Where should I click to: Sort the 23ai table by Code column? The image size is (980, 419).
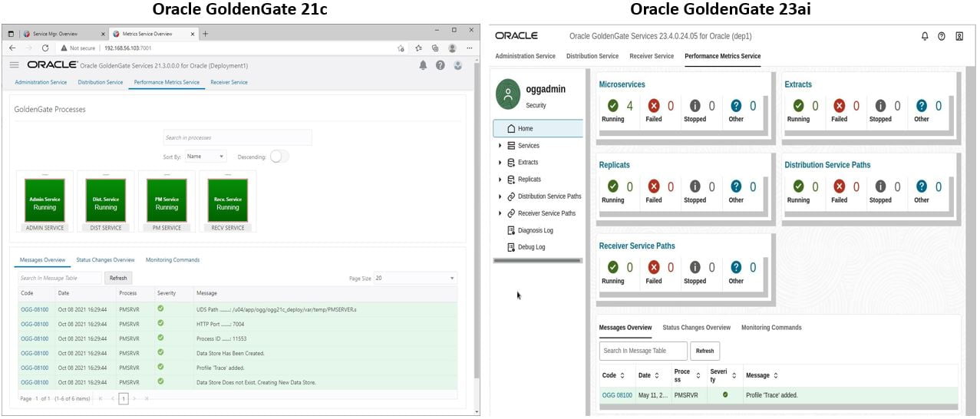622,375
